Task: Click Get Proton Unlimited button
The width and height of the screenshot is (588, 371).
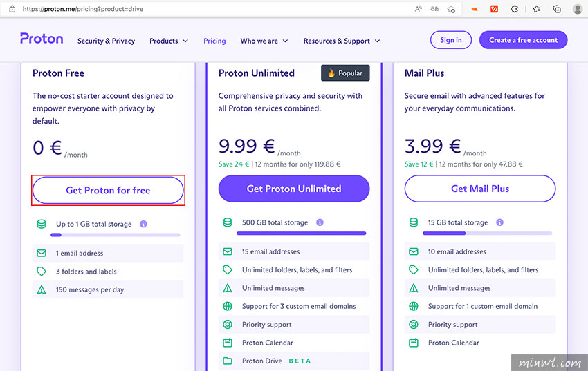Action: click(x=294, y=189)
